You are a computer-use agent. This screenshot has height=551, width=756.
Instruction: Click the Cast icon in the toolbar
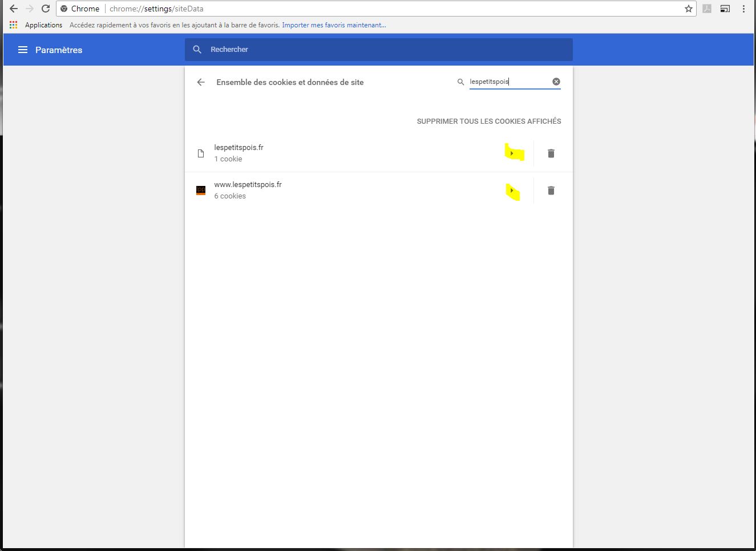(725, 9)
